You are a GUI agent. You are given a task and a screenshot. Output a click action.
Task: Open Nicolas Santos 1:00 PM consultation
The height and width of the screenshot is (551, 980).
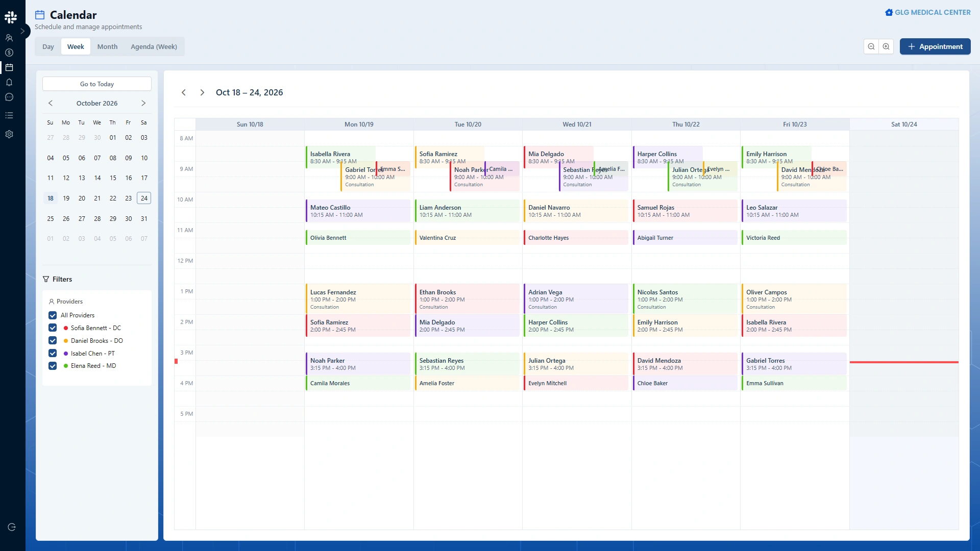click(685, 299)
